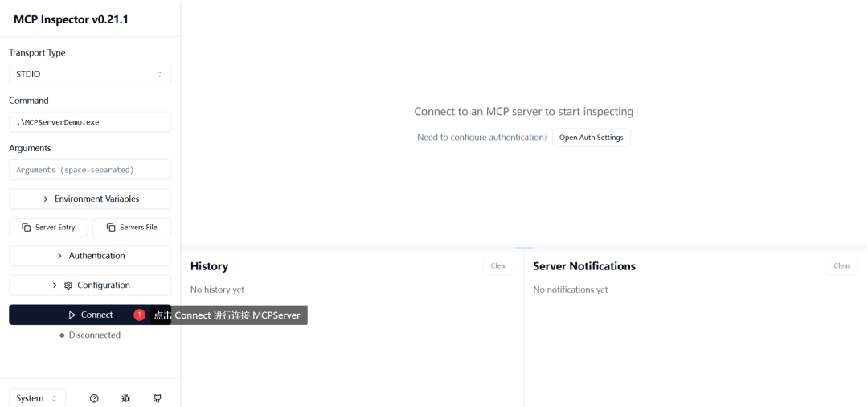Click Open Auth Settings button
The width and height of the screenshot is (868, 407).
592,138
